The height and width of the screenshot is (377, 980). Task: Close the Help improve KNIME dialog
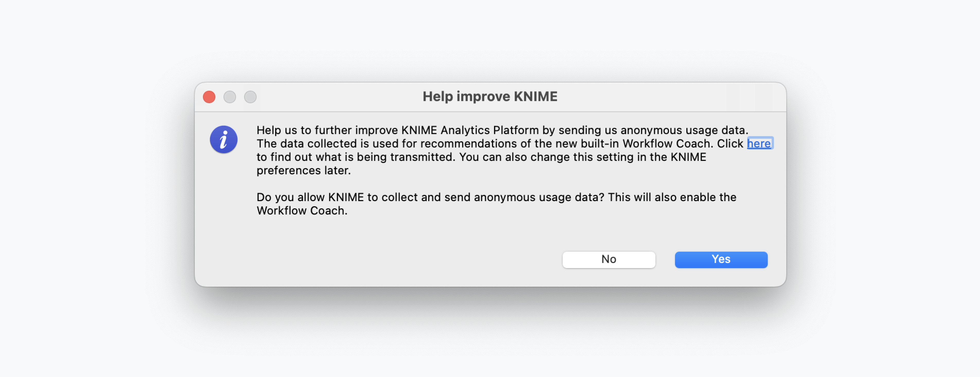point(209,97)
